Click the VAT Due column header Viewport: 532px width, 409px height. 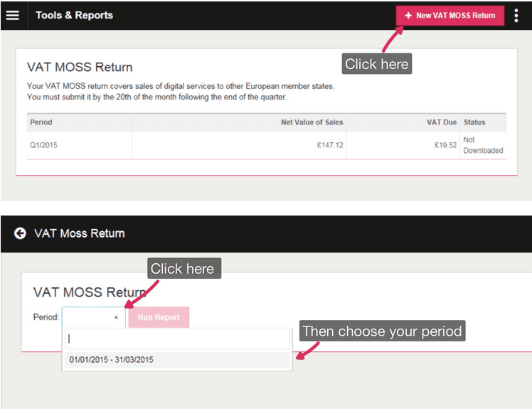(441, 122)
